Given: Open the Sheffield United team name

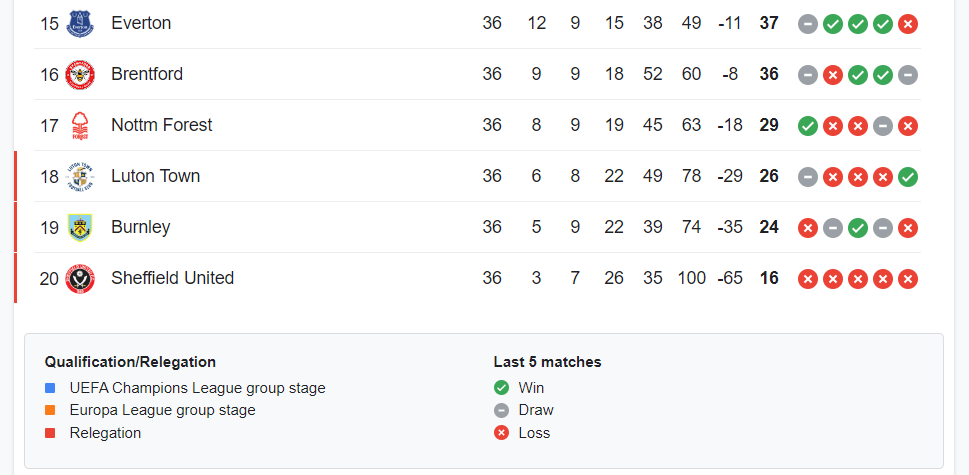Looking at the screenshot, I should click(172, 278).
